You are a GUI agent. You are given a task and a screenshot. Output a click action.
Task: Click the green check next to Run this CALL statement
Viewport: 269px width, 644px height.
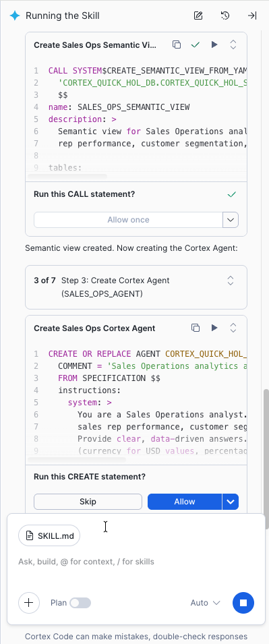click(x=232, y=194)
